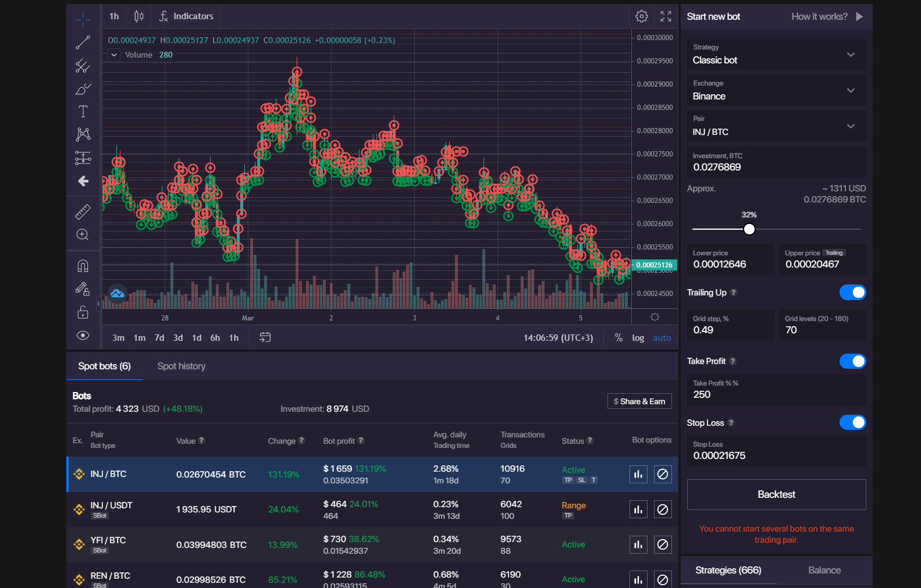Select the chart patterns tool

click(83, 134)
